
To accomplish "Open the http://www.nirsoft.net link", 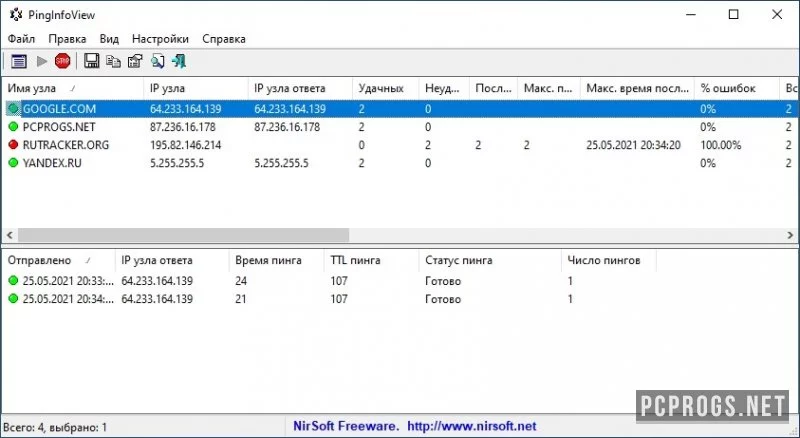I will [471, 426].
